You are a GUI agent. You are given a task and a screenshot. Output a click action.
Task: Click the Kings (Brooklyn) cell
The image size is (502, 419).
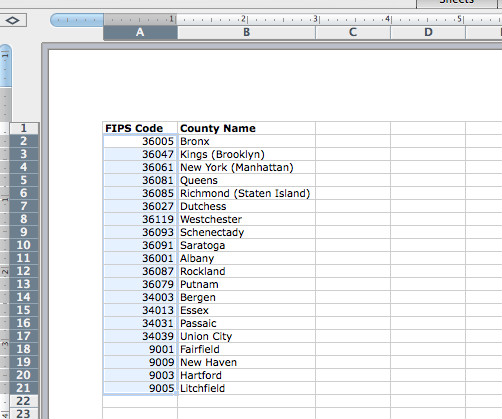(x=246, y=154)
